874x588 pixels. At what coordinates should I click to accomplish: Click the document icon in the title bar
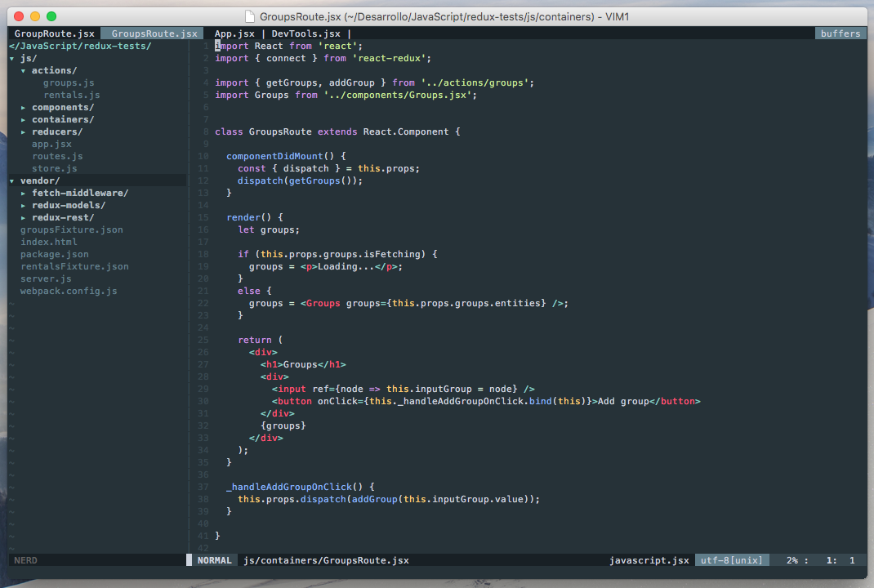(250, 16)
